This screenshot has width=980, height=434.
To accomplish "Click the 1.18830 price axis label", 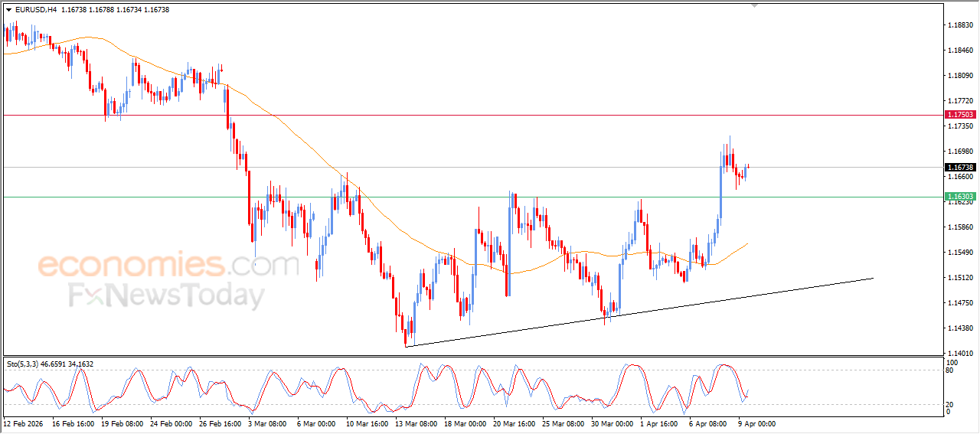I will coord(960,25).
